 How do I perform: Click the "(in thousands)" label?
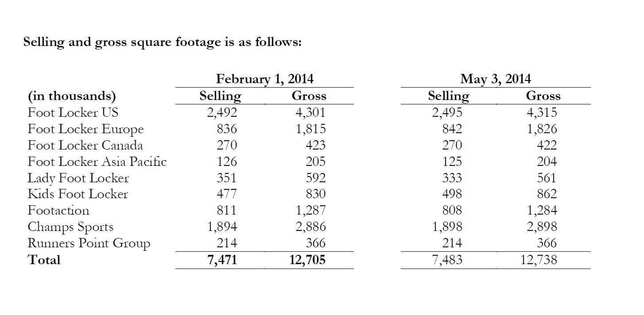coord(72,96)
